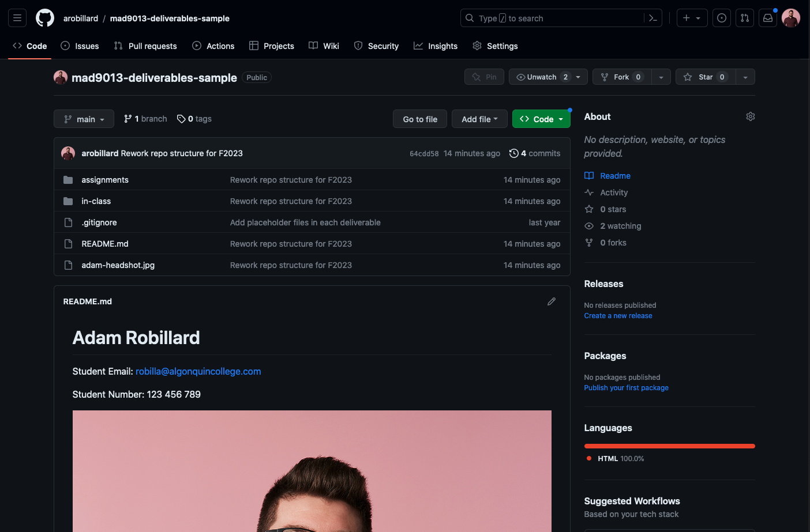Open mad9013-deliverables-sample breadcrumb link
The height and width of the screenshot is (532, 810).
(x=170, y=18)
